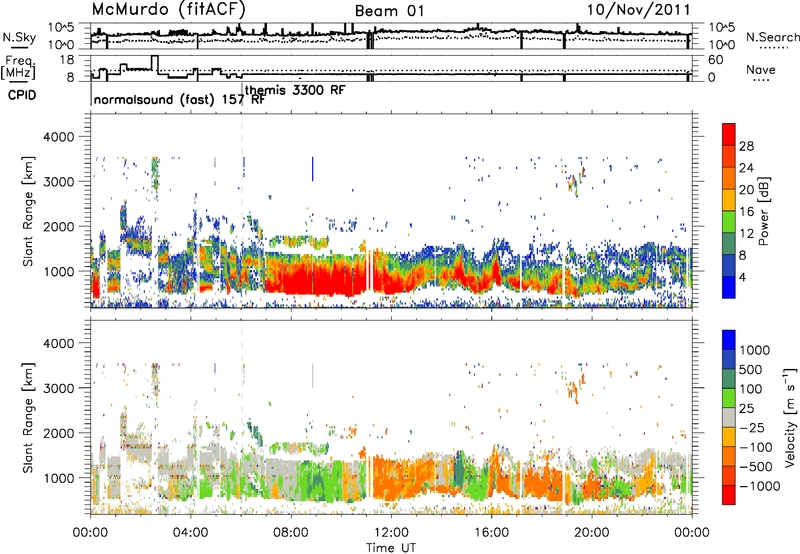Click the 'Time UT' axis label

[391, 548]
